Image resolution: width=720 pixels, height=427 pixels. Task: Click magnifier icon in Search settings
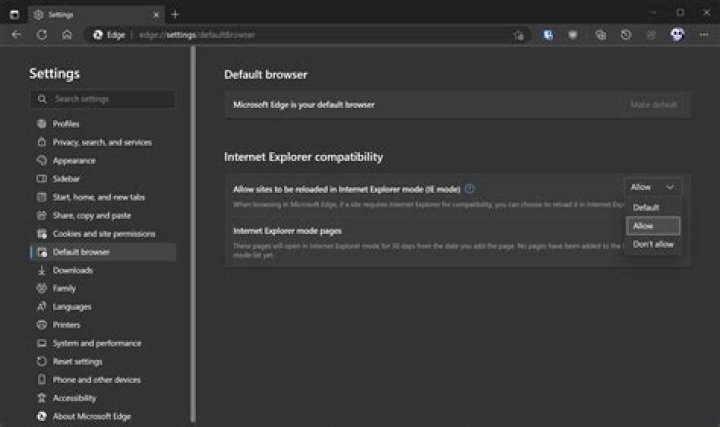pos(42,99)
